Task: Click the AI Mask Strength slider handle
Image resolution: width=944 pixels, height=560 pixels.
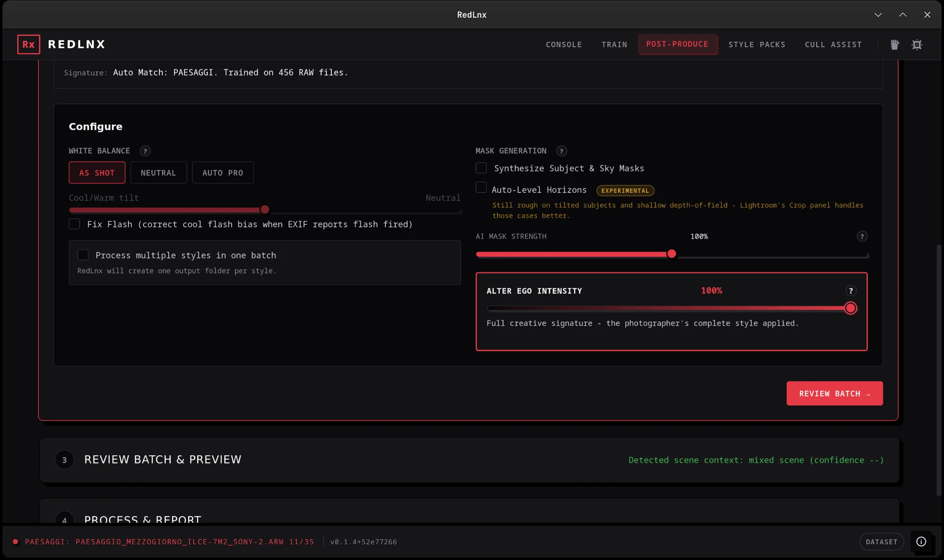Action: coord(672,254)
